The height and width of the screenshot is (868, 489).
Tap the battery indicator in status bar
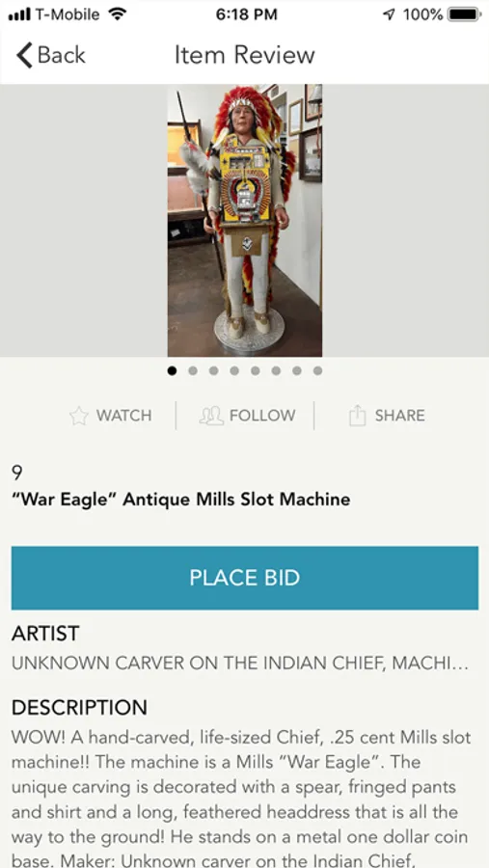(464, 14)
